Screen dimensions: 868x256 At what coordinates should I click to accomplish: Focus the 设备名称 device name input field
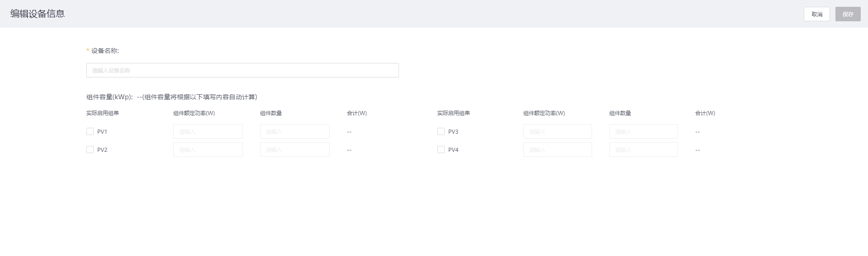[x=242, y=70]
